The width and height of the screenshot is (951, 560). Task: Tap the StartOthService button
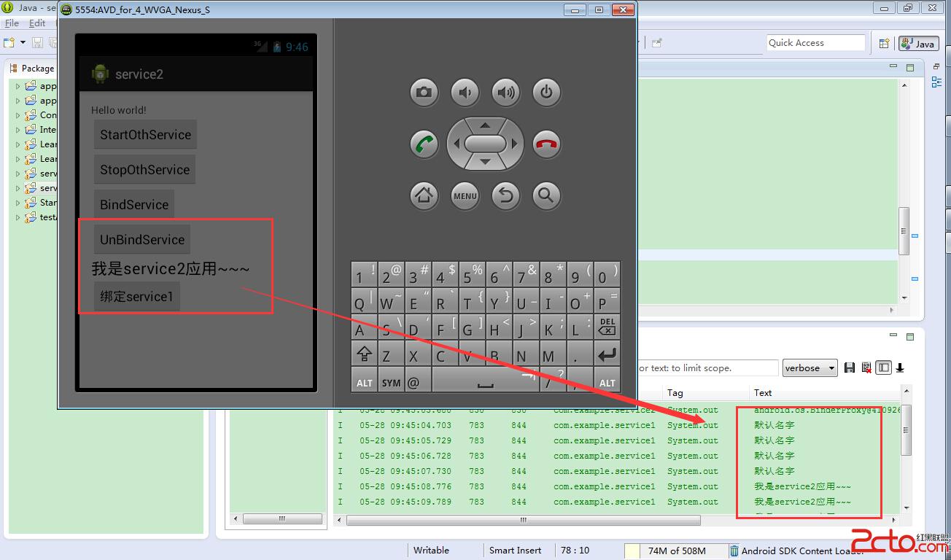145,135
